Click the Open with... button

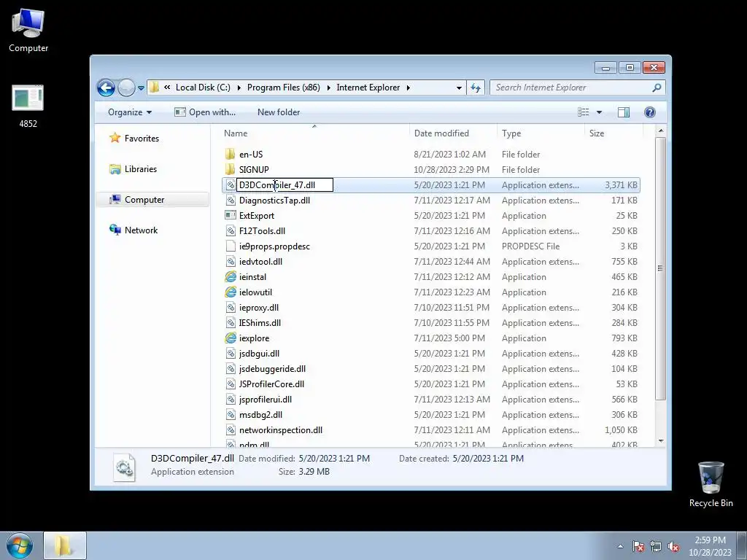click(x=205, y=112)
